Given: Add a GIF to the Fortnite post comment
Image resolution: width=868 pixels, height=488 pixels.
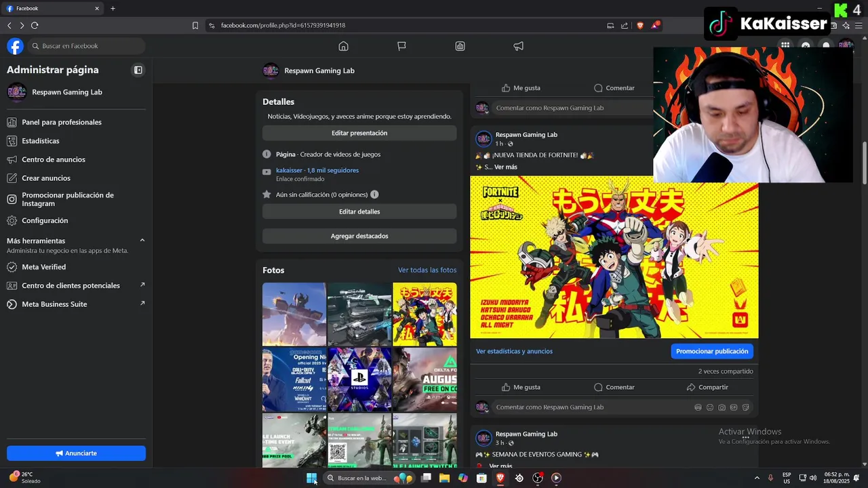Looking at the screenshot, I should coord(734,407).
